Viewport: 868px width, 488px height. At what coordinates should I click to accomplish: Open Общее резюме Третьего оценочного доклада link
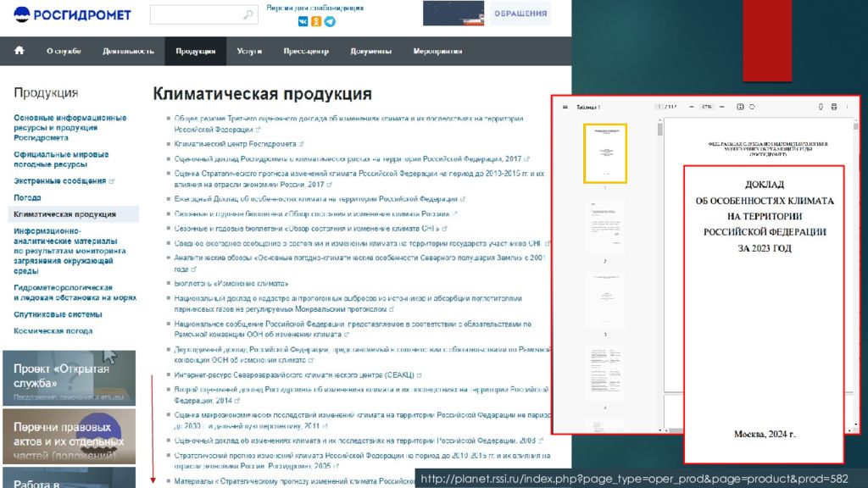point(348,124)
